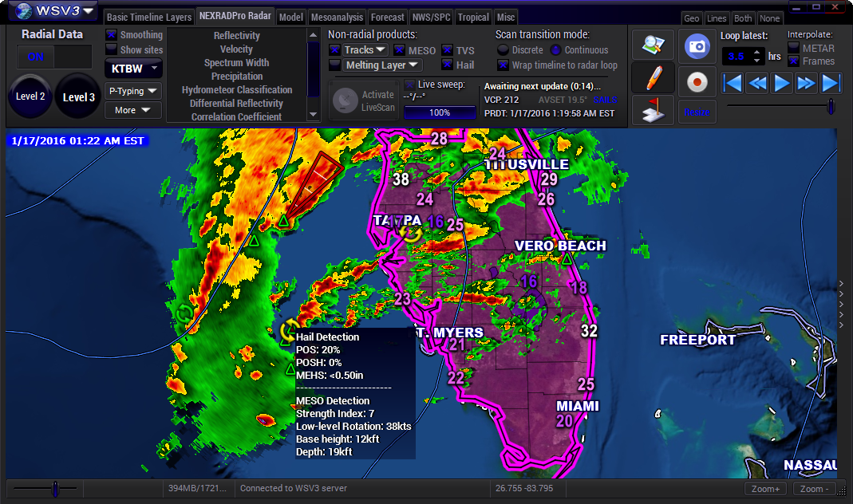Take a screenshot with the camera icon

tap(697, 45)
